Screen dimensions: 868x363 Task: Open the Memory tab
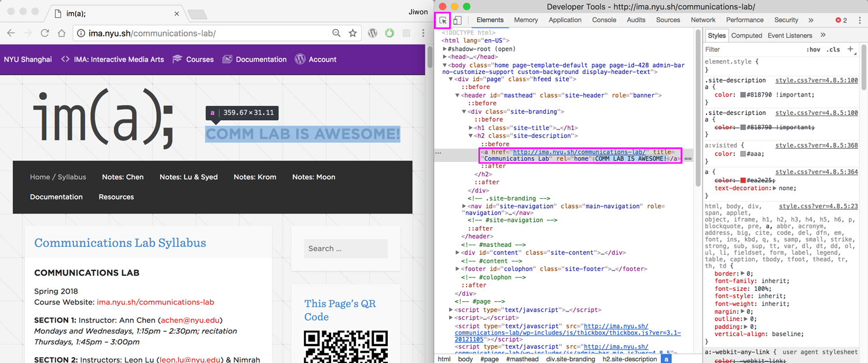[x=526, y=20]
